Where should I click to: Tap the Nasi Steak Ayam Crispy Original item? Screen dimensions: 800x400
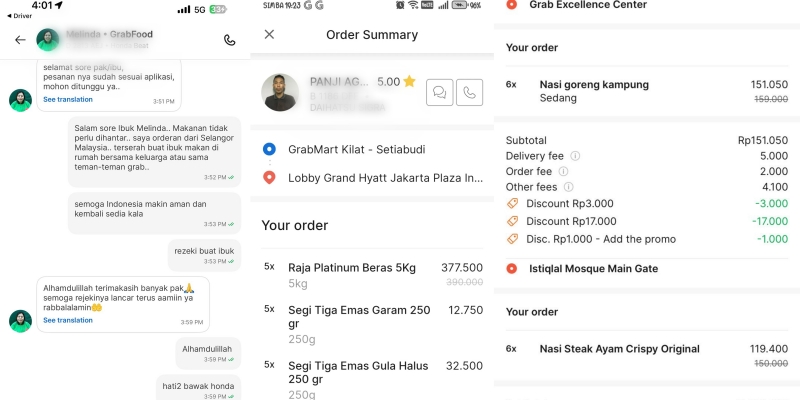pyautogui.click(x=646, y=356)
